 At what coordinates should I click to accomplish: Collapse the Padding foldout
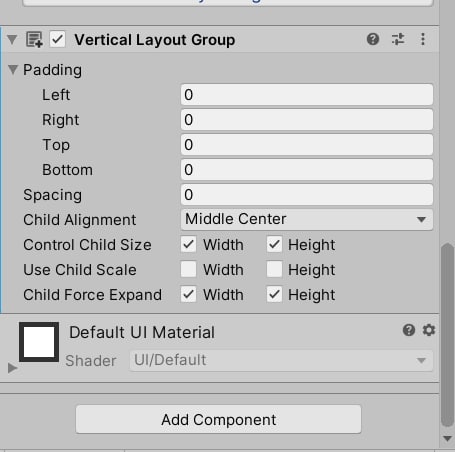click(13, 70)
